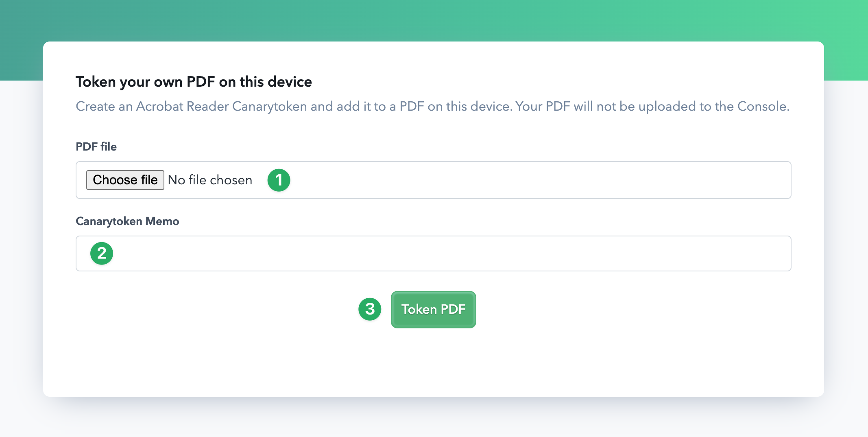Focus the Canarytoken Memo text field

[x=434, y=253]
